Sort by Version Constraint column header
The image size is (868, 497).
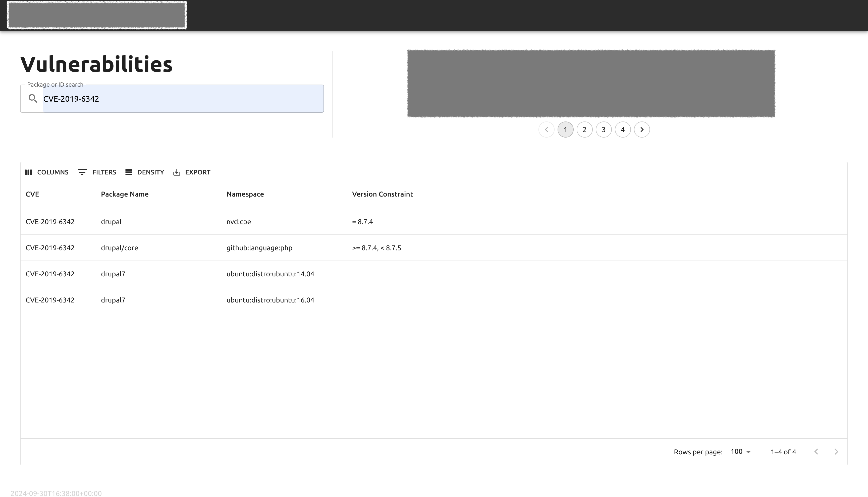383,194
